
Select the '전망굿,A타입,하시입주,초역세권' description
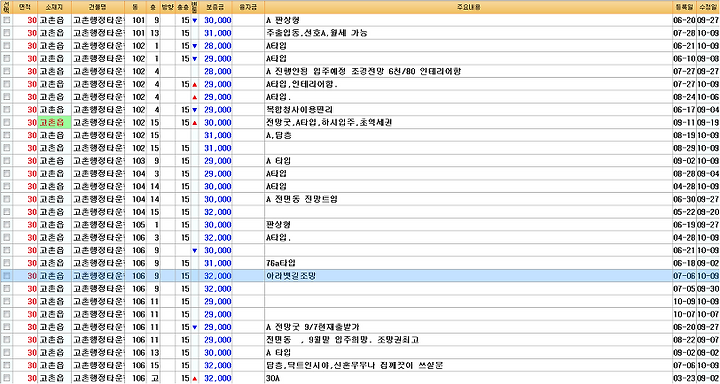[x=328, y=123]
